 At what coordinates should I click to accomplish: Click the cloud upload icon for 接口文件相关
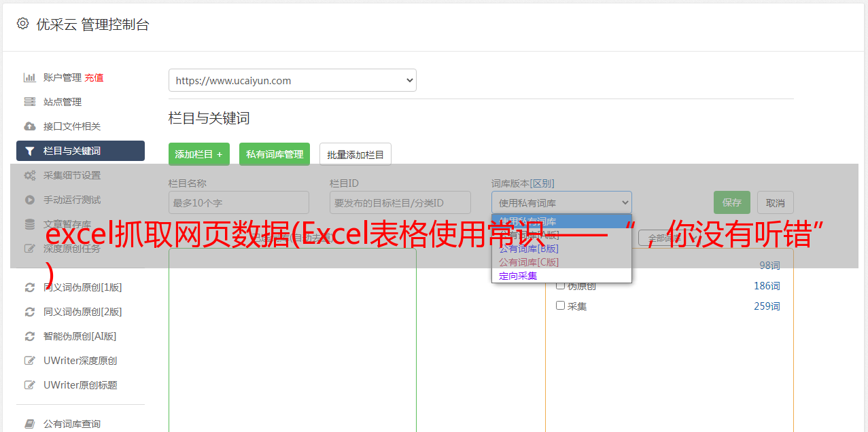click(x=29, y=126)
